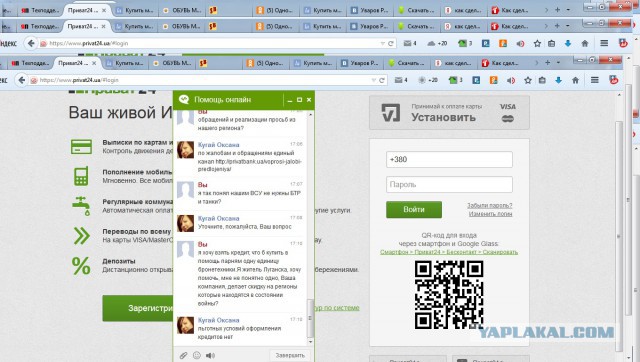Go back using middle window's back arrow
Screen dimensions: 640x362
tap(31, 43)
